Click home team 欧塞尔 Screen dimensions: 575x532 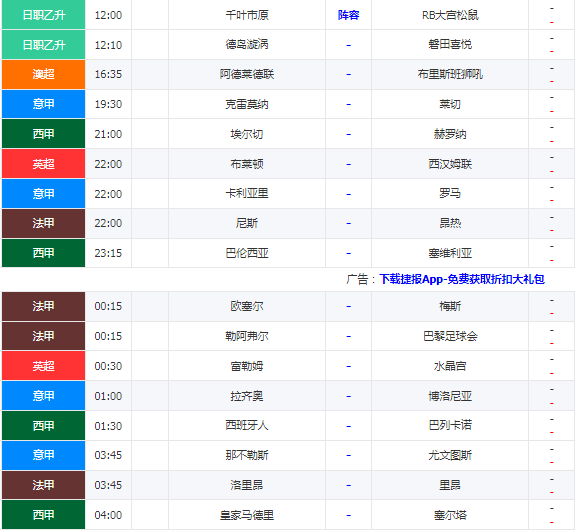(x=247, y=306)
